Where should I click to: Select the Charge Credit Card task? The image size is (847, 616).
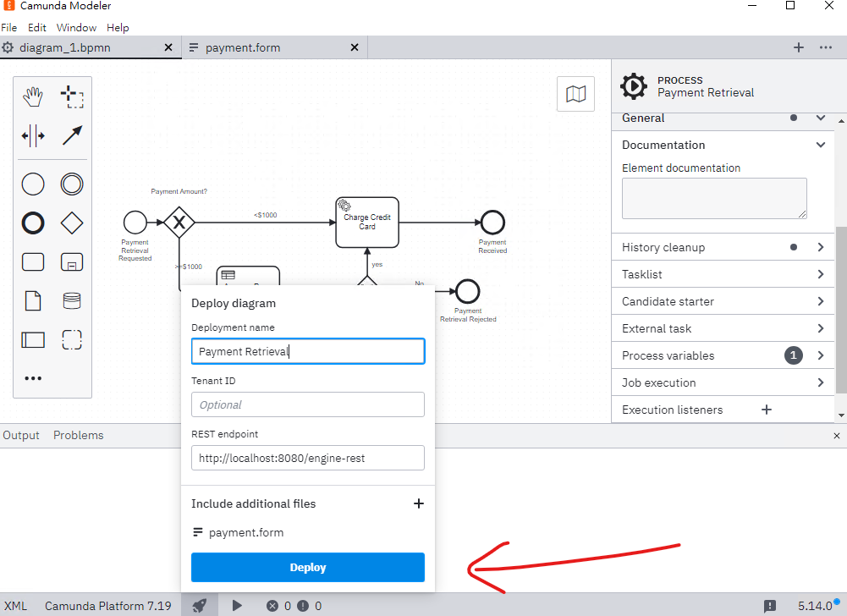pyautogui.click(x=367, y=222)
